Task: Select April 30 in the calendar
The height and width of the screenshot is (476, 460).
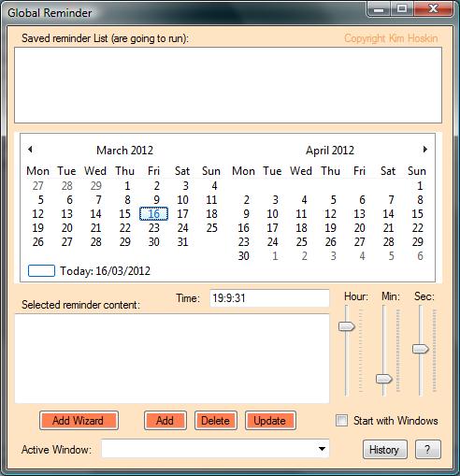Action: pyautogui.click(x=243, y=256)
